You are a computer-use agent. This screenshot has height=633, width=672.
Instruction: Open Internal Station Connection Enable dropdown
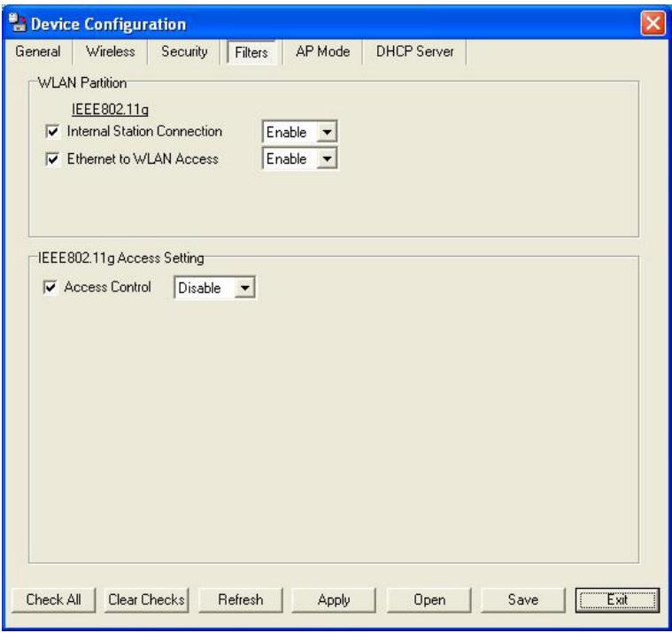pos(327,132)
